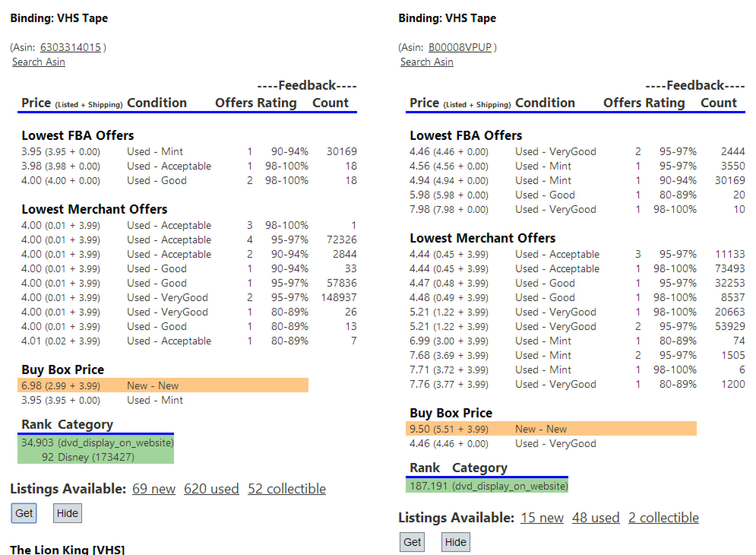Click the orange 6.98 Buy Box price row

click(163, 385)
